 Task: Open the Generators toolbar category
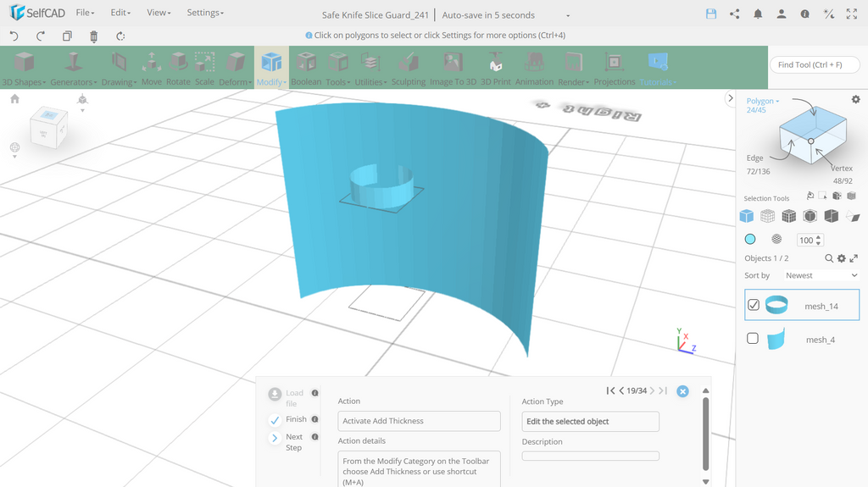pyautogui.click(x=73, y=69)
